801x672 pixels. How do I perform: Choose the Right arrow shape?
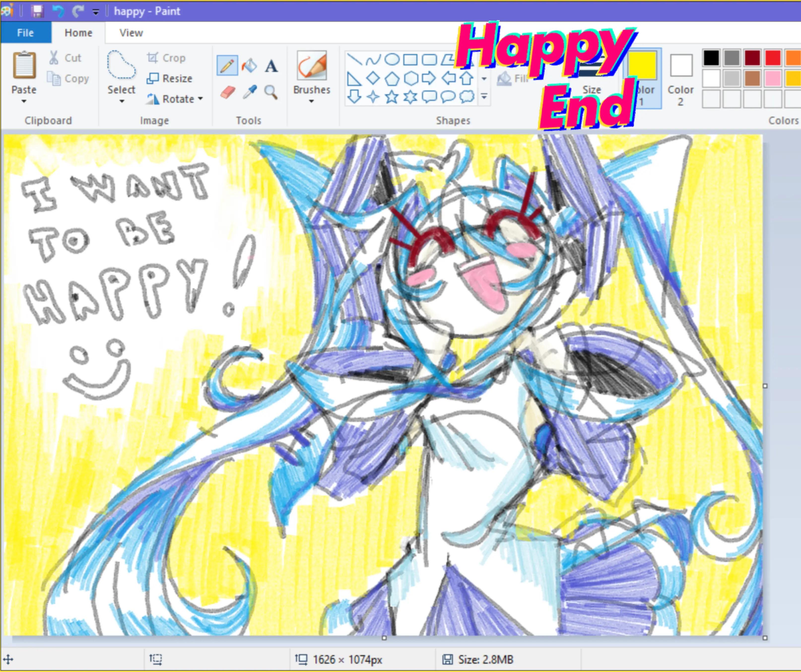429,78
